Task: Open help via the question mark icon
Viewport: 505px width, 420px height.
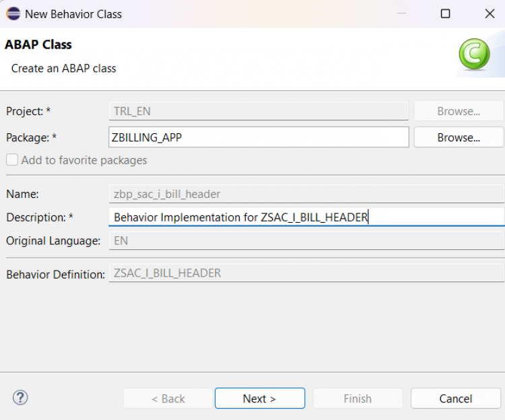Action: pos(20,397)
